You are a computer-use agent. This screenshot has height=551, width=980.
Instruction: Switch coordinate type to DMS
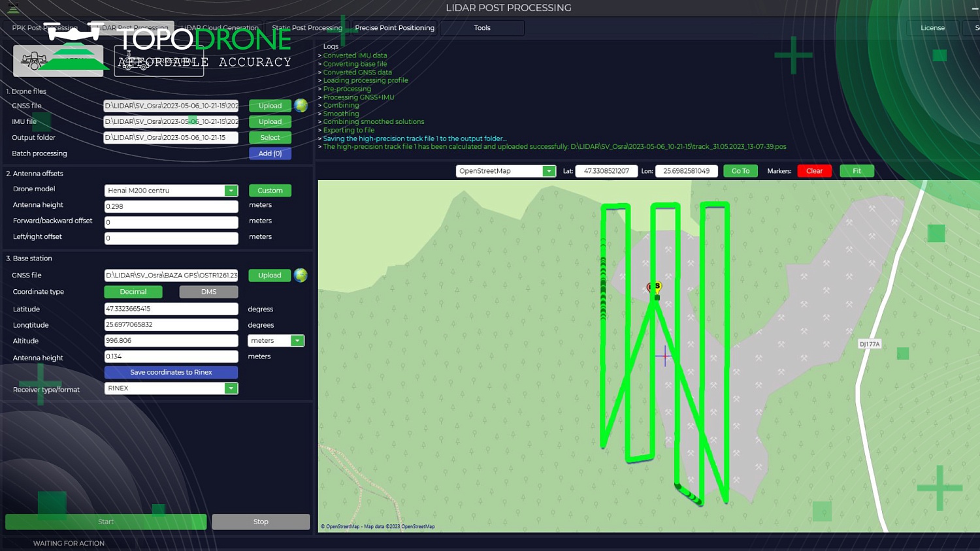[x=208, y=292]
